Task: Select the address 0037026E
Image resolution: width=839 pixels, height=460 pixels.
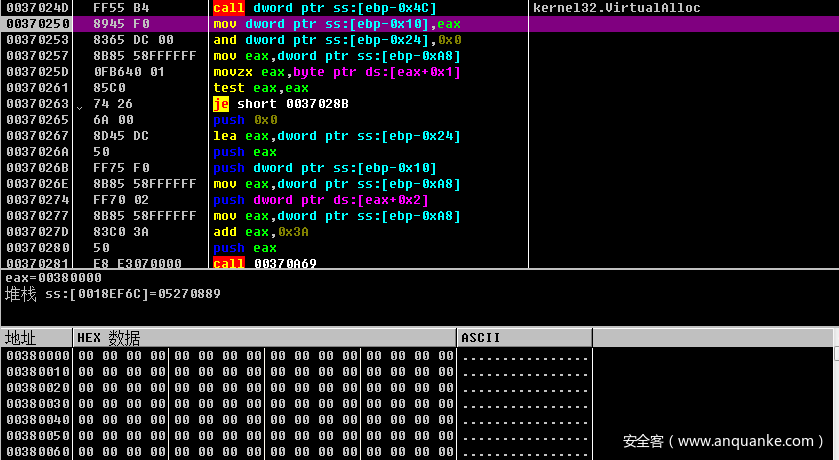Action: coord(37,184)
